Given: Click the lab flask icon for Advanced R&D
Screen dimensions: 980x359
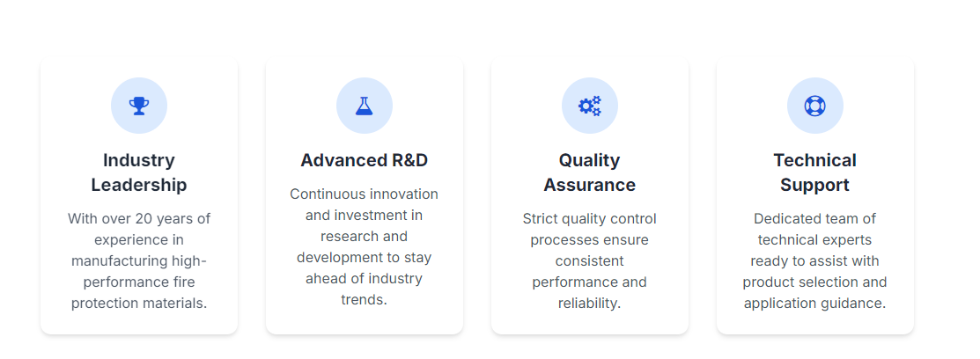Looking at the screenshot, I should [x=365, y=106].
